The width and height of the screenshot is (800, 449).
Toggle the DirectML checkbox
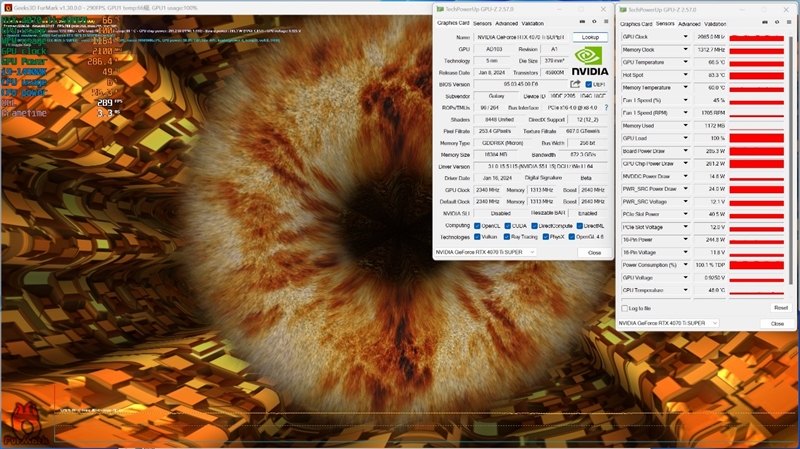point(580,226)
